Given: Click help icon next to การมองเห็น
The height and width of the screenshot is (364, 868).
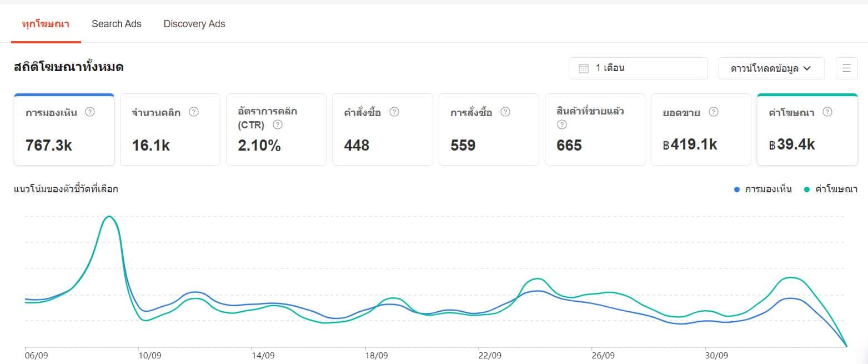Looking at the screenshot, I should point(90,112).
